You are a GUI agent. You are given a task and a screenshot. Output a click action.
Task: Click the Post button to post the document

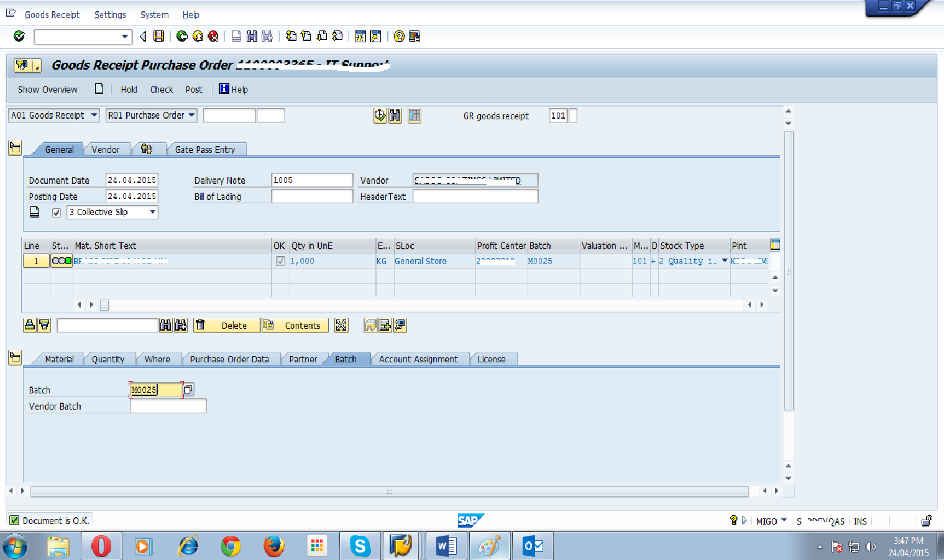pos(193,89)
